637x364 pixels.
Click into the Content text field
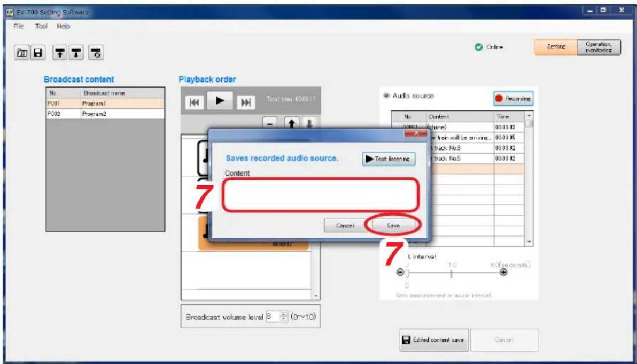click(321, 195)
